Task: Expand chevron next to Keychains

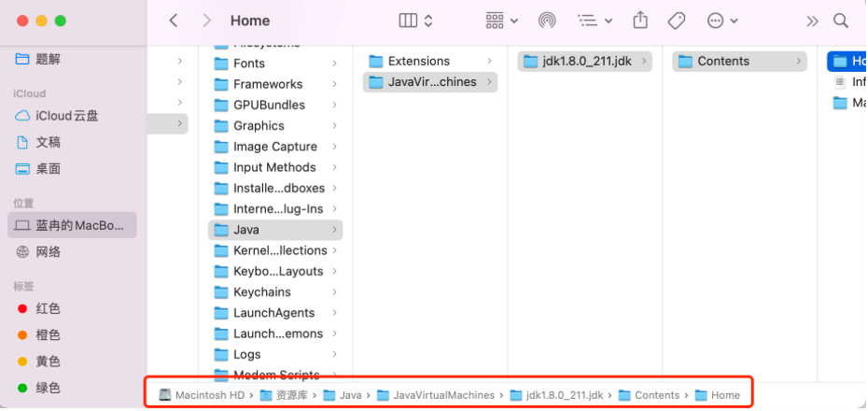Action: pyautogui.click(x=334, y=292)
